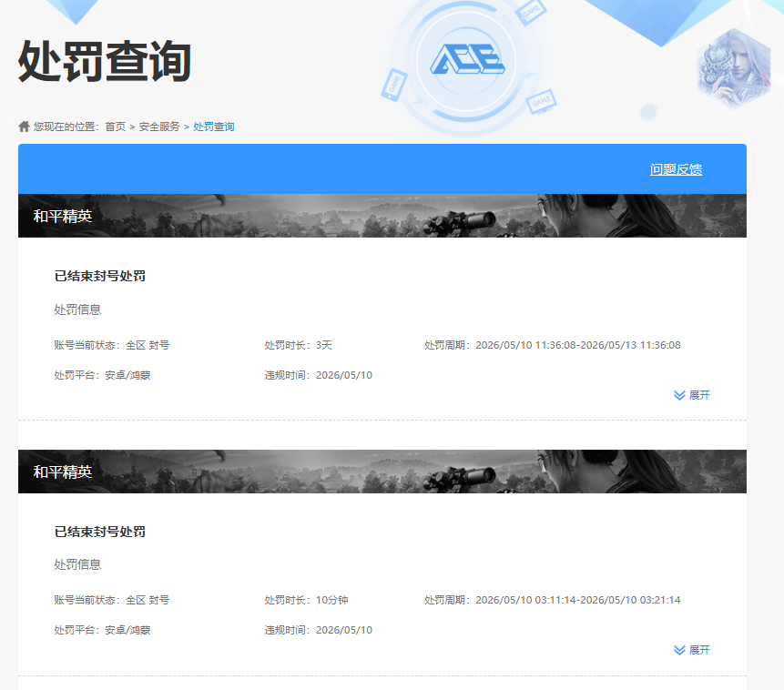
Task: Click the first 和平精英 game banner
Action: [382, 216]
